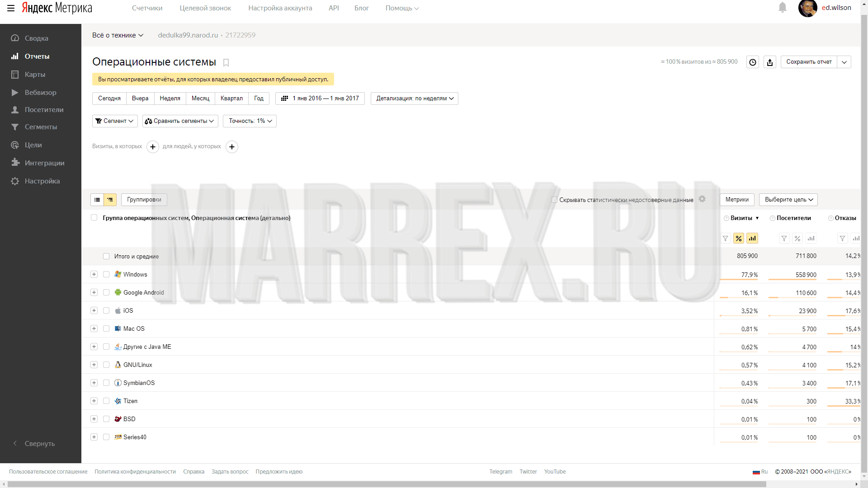868x488 pixels.
Task: Open the Сегмент dropdown
Action: tap(115, 121)
